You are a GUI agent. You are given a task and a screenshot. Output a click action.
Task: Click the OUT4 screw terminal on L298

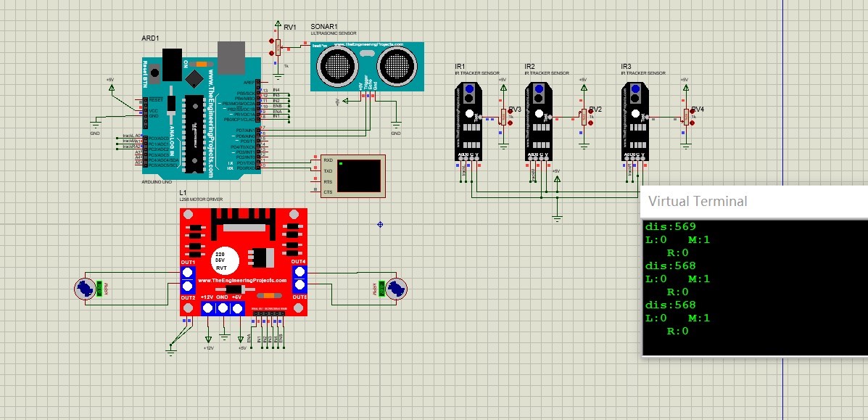click(x=299, y=272)
